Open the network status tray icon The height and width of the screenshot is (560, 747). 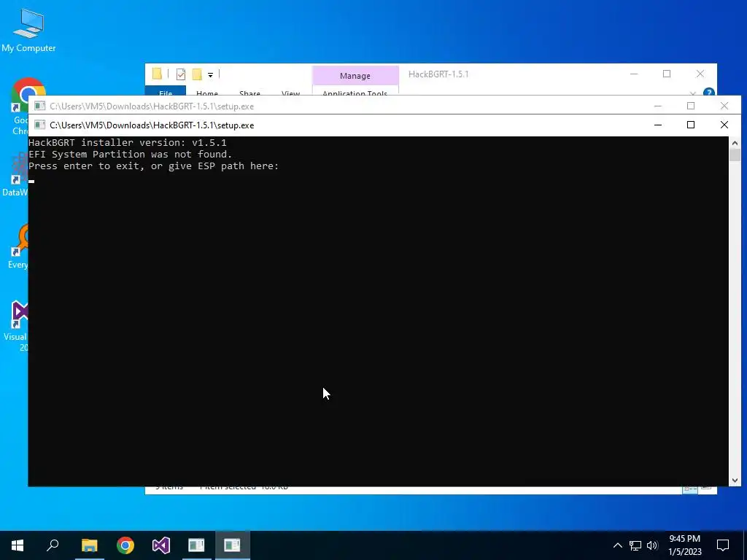click(x=635, y=545)
